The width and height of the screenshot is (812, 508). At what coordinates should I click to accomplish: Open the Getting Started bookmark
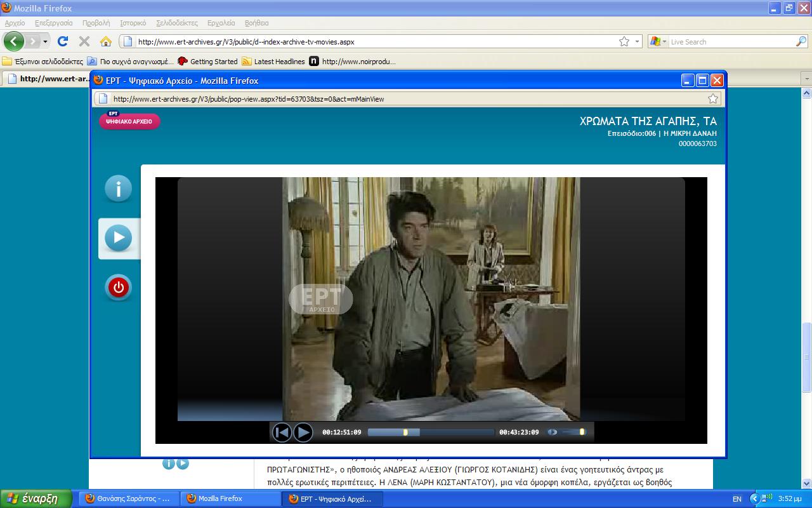click(208, 62)
